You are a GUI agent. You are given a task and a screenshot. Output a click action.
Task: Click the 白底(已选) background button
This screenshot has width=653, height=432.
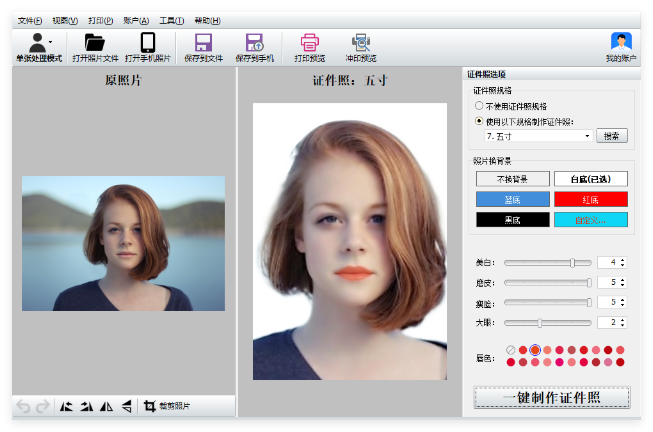pyautogui.click(x=591, y=179)
